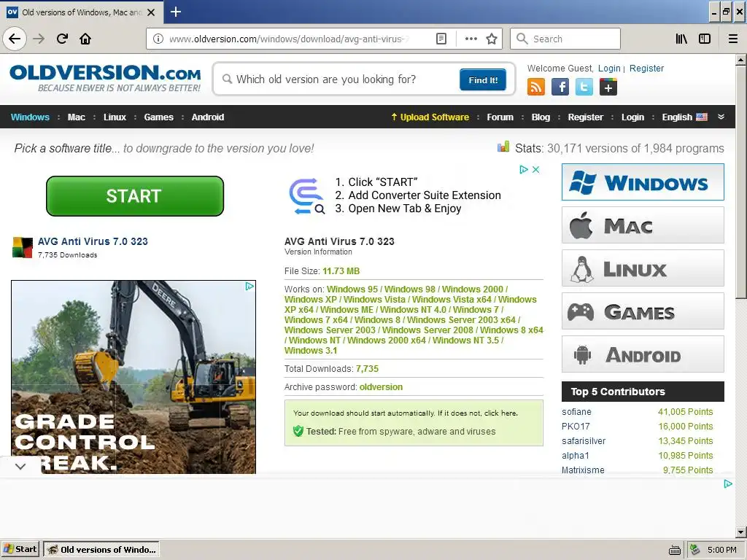Select the Old versions of Windows tab
The height and width of the screenshot is (560, 747).
tap(82, 12)
